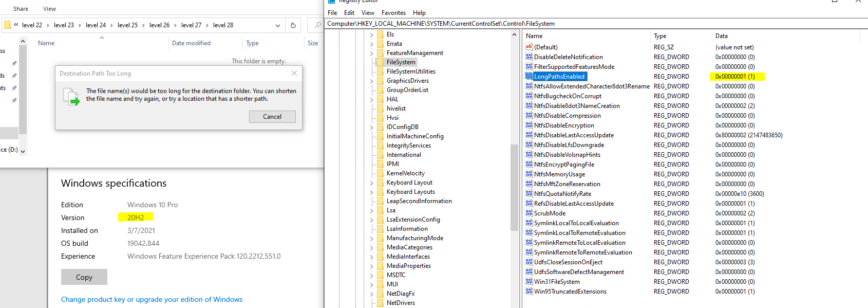Click the Hvsi folder icon

pos(380,118)
